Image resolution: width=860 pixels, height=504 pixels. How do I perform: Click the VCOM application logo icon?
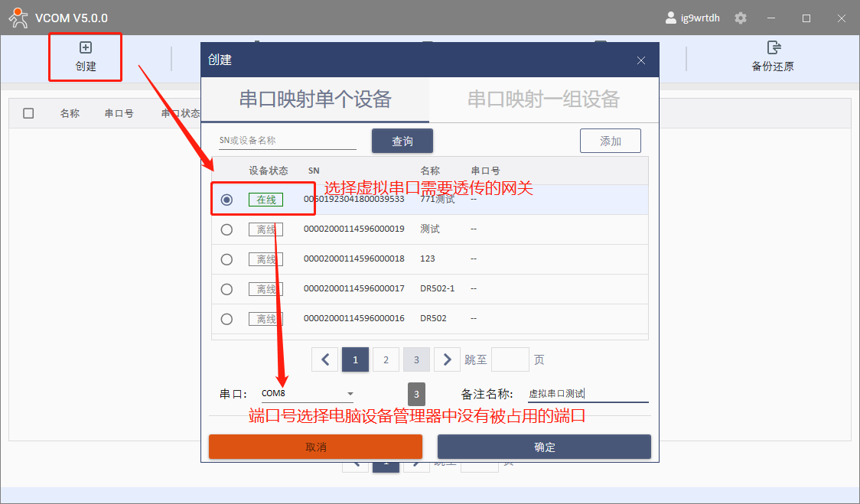point(18,18)
